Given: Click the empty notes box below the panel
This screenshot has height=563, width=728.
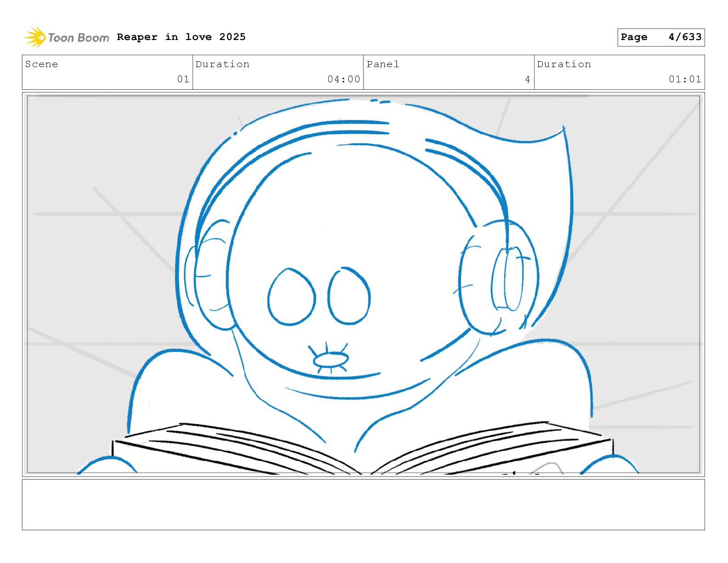Looking at the screenshot, I should tap(364, 505).
